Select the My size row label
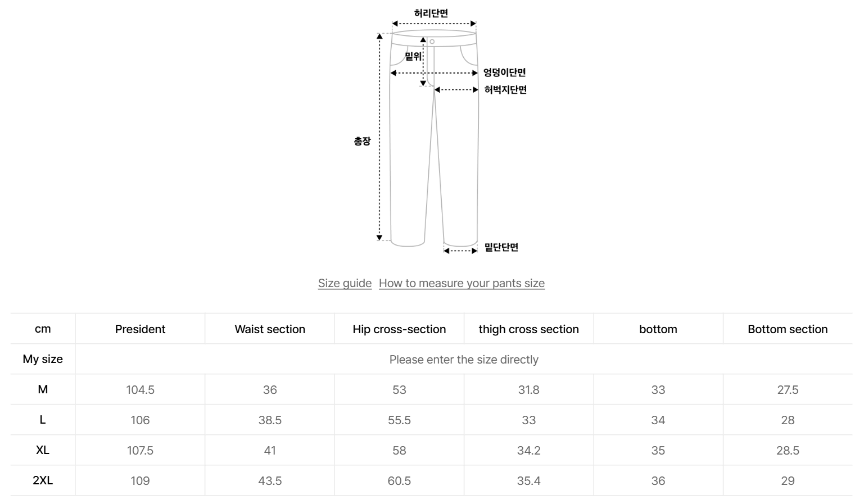Image resolution: width=864 pixels, height=504 pixels. point(43,359)
